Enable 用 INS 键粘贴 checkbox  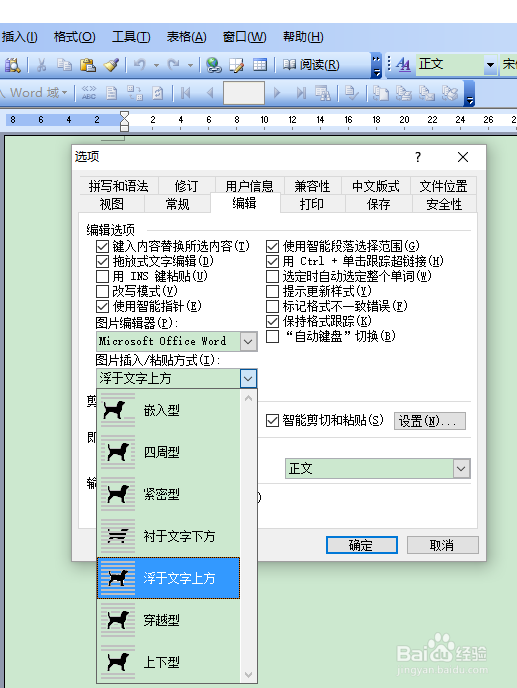pyautogui.click(x=102, y=276)
